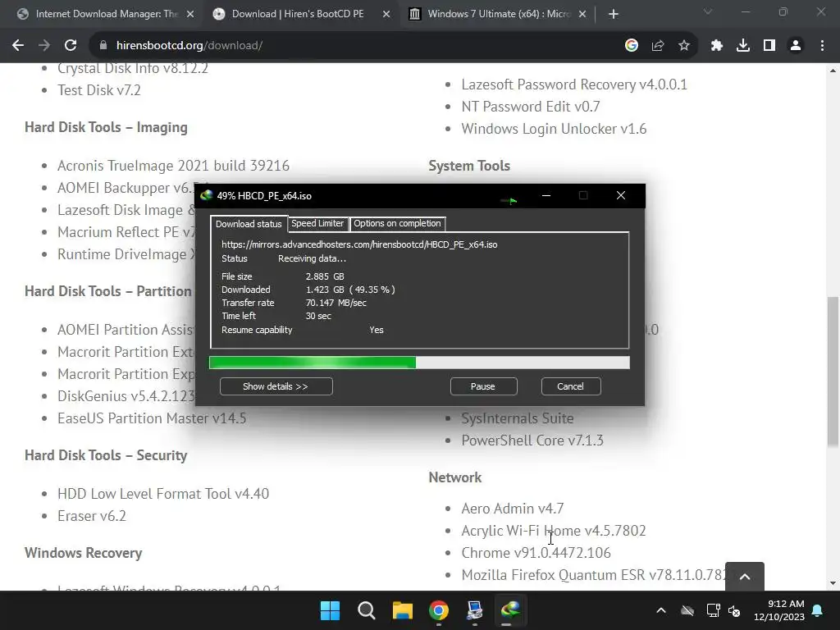Close the Windows 7 Ultimate tab
Screen dimensions: 840x630
(x=582, y=14)
